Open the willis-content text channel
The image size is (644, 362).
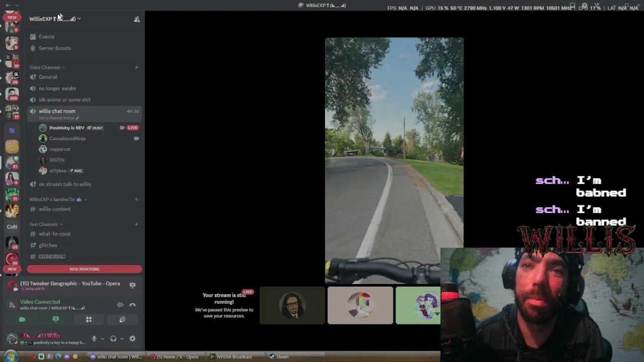(x=84, y=209)
